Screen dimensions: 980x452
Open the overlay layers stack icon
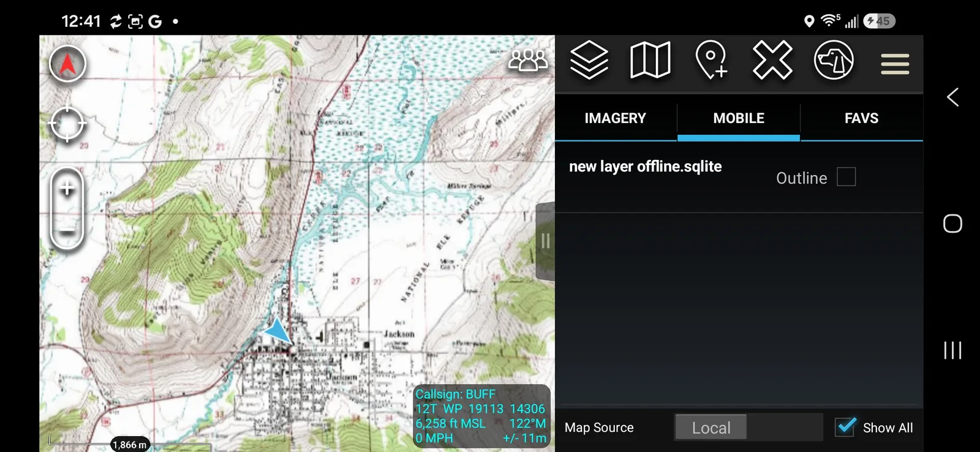pos(589,60)
